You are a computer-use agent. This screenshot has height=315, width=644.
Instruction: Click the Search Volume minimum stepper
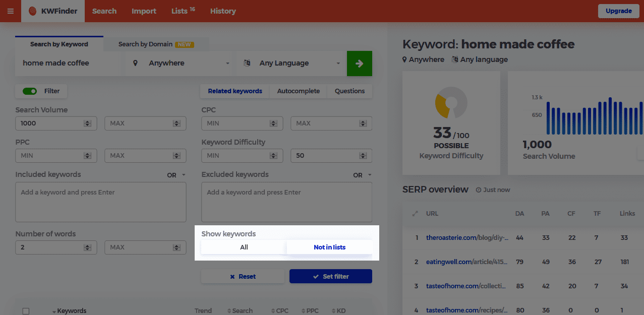pyautogui.click(x=87, y=123)
